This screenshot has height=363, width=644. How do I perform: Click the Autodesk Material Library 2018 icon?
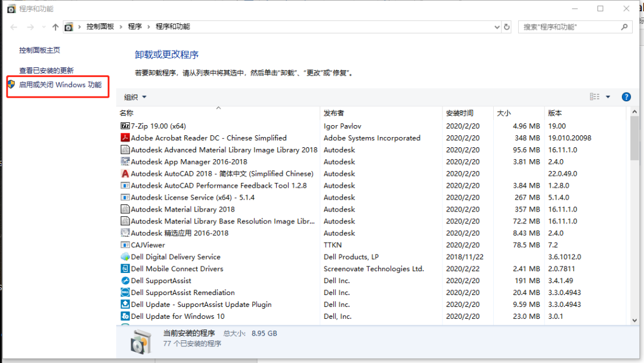pyautogui.click(x=125, y=209)
